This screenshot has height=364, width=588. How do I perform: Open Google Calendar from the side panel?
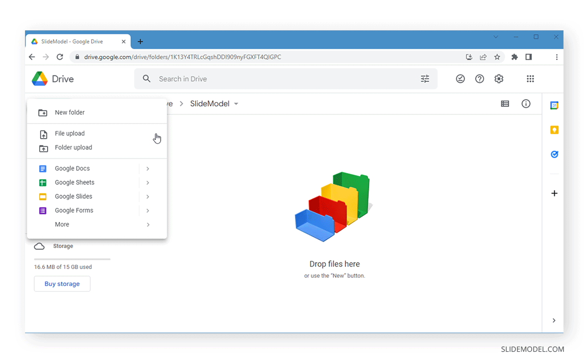click(x=554, y=105)
